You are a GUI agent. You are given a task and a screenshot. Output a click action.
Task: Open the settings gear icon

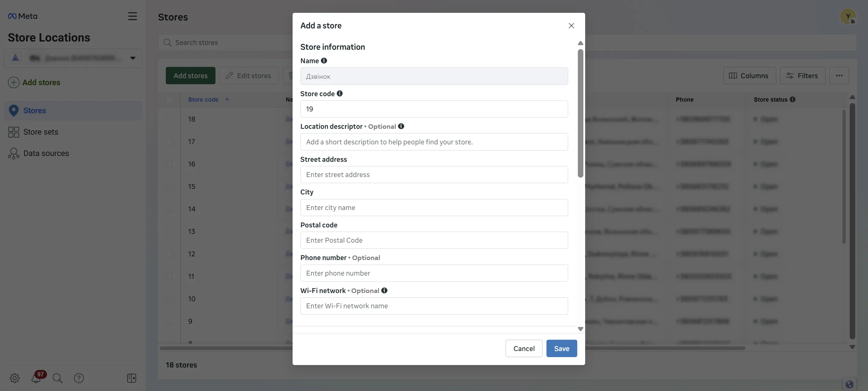tap(15, 378)
